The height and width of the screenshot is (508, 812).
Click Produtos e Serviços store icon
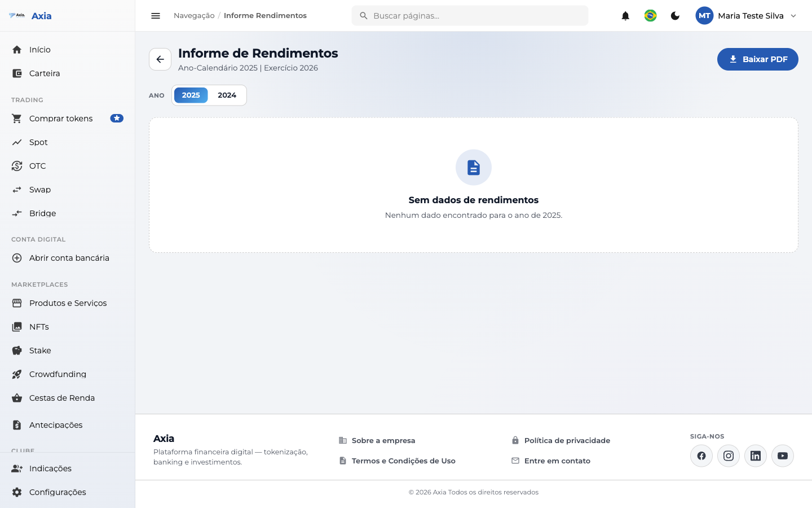[17, 303]
